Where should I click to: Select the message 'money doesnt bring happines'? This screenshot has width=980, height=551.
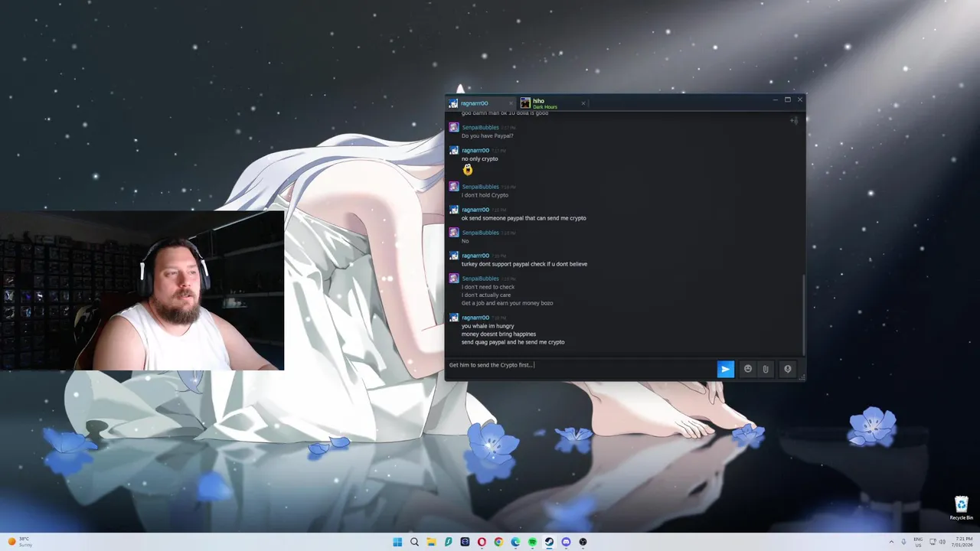tap(498, 334)
